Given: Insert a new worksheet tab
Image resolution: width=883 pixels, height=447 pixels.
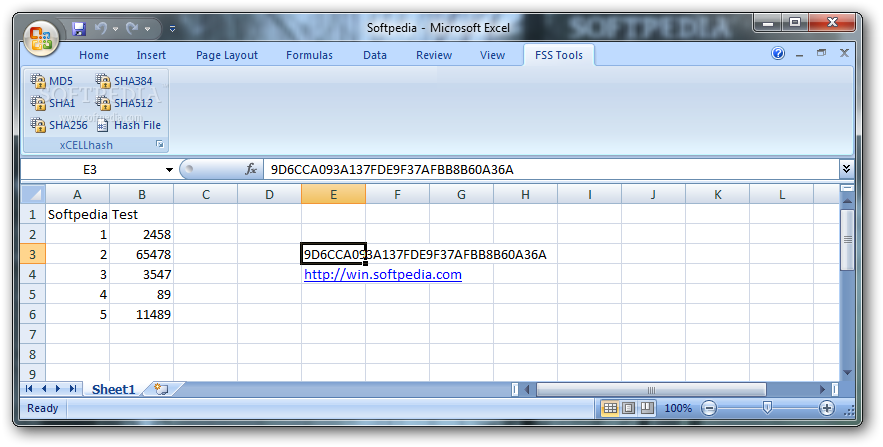Looking at the screenshot, I should (x=162, y=389).
